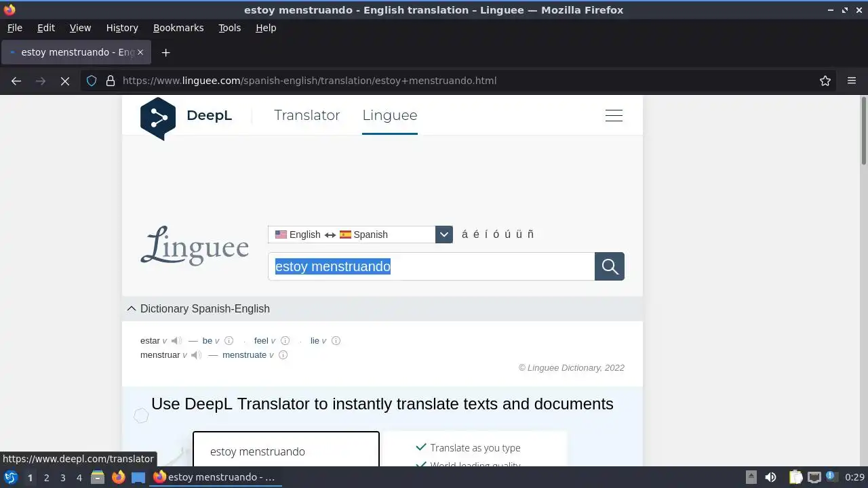
Task: Select the estoy menstruando browser tab
Action: (75, 52)
